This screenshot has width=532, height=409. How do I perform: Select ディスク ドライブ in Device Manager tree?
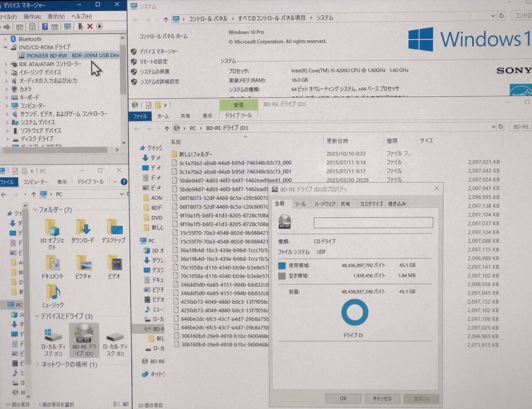click(x=36, y=139)
